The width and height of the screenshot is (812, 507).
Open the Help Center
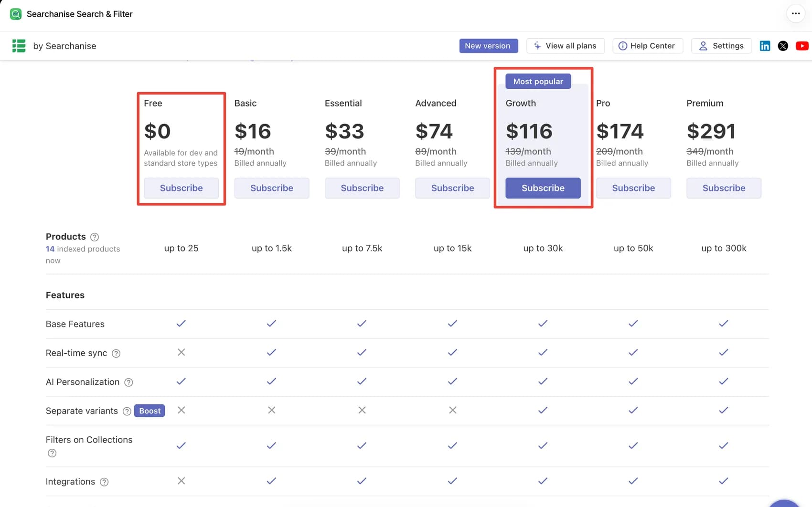click(x=647, y=46)
